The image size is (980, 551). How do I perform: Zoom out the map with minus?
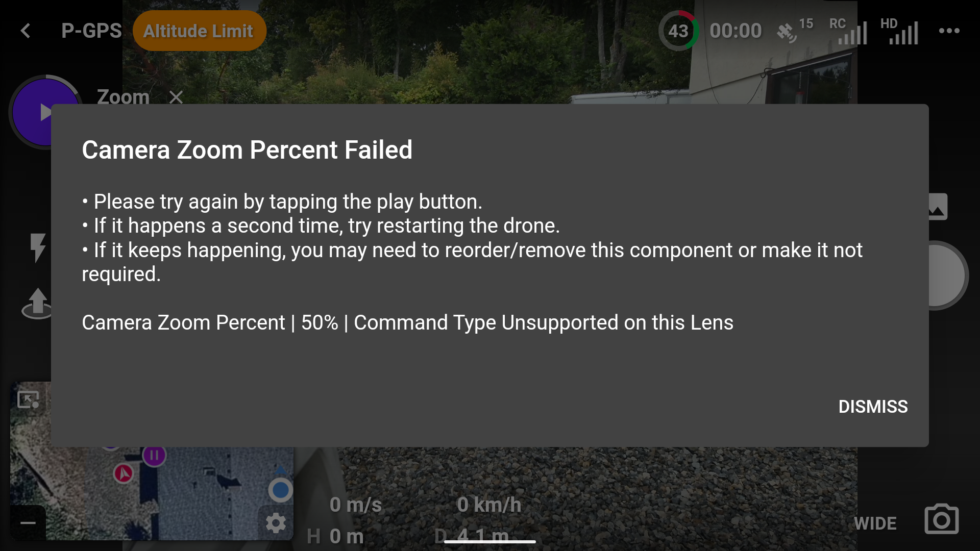28,523
